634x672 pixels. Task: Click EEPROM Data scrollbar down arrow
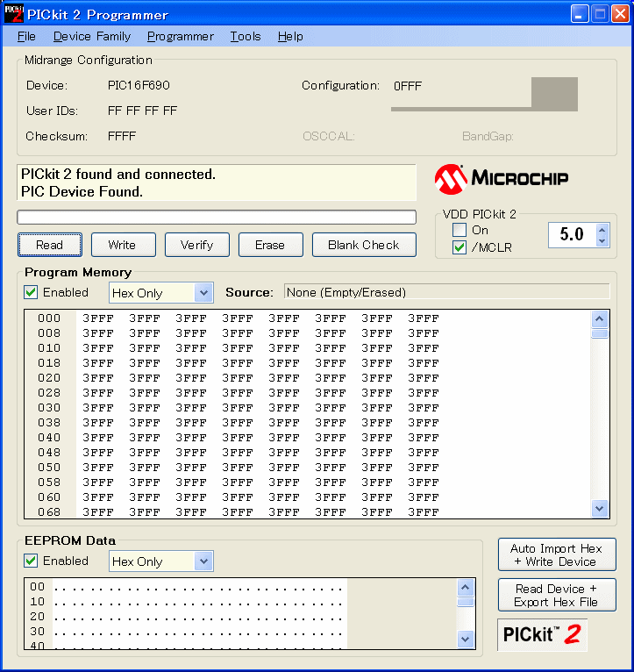[466, 639]
